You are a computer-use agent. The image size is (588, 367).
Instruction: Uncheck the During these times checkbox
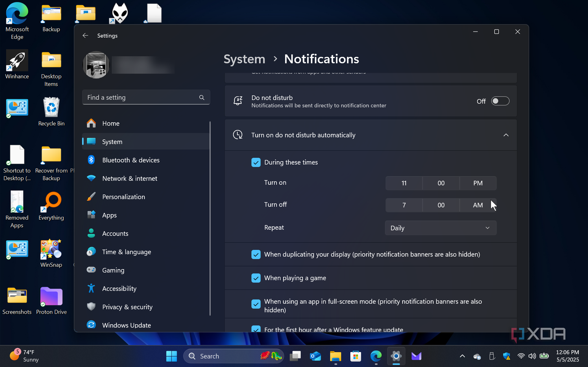click(x=256, y=162)
